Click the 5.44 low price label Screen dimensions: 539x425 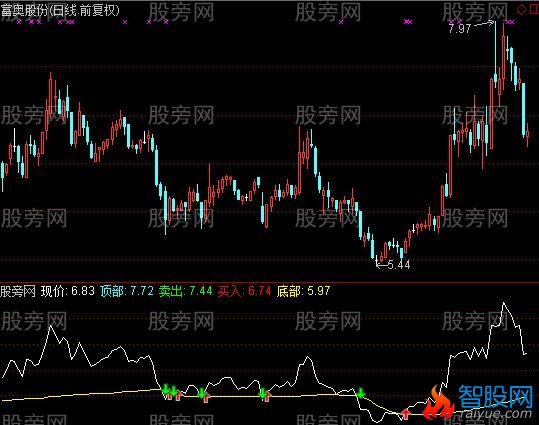(x=399, y=265)
